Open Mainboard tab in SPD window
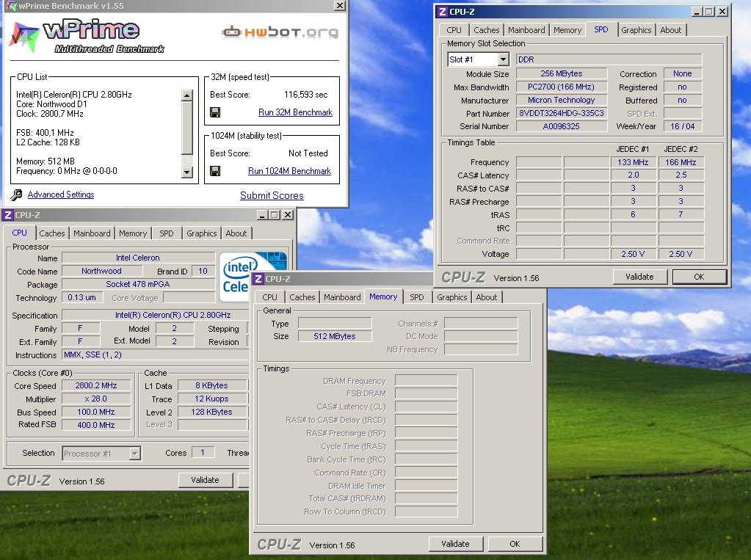The width and height of the screenshot is (751, 560). (x=526, y=29)
